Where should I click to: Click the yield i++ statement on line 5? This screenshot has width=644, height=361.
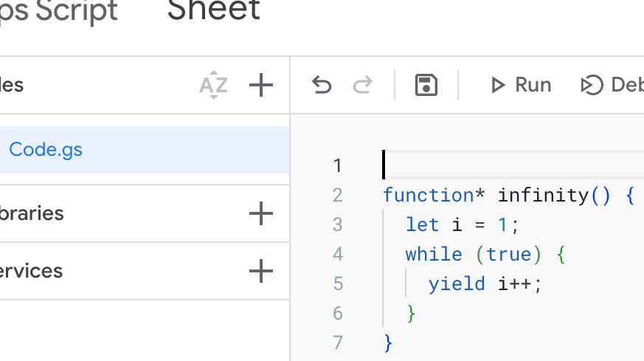pyautogui.click(x=485, y=284)
